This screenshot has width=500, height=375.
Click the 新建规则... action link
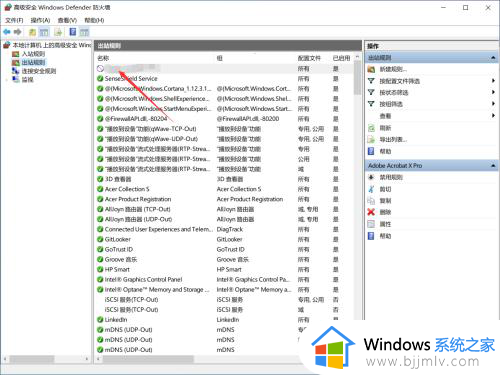point(393,69)
